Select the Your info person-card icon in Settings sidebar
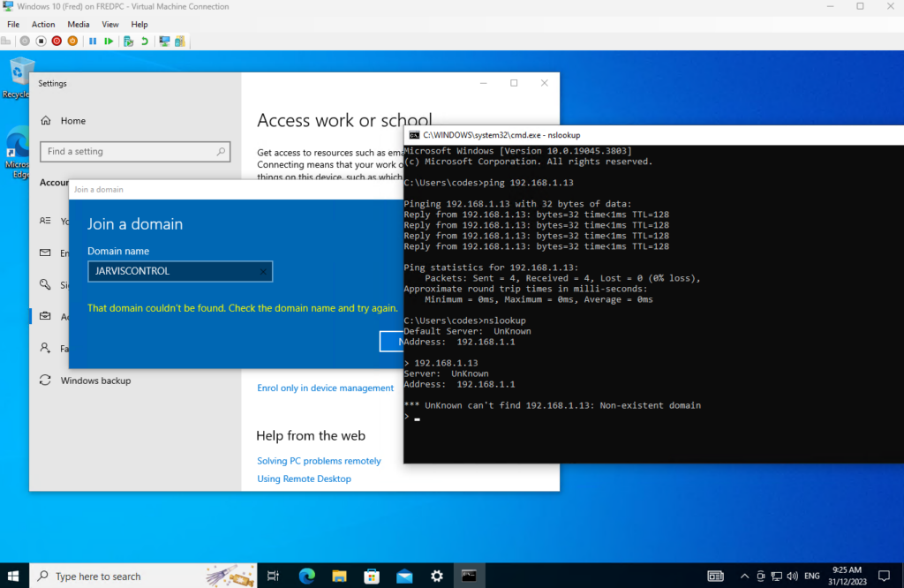This screenshot has height=588, width=904. [x=45, y=221]
